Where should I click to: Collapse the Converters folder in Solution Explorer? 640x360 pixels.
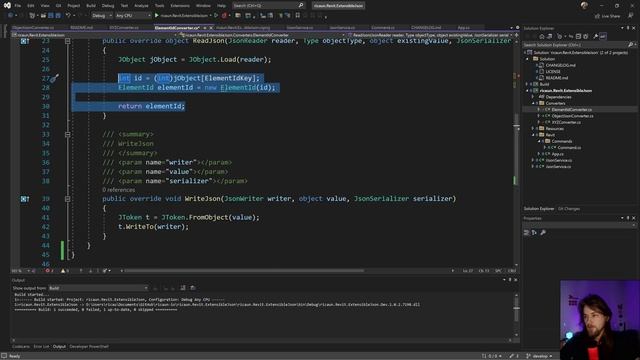click(x=533, y=103)
